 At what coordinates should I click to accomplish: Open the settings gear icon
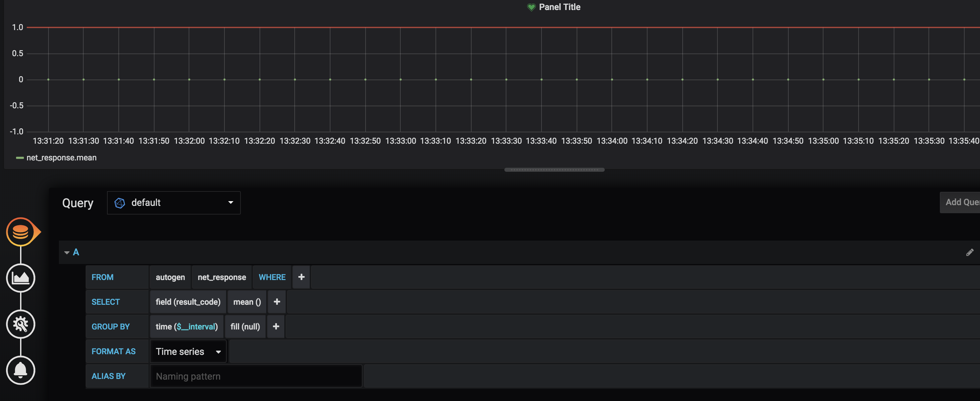(x=21, y=323)
